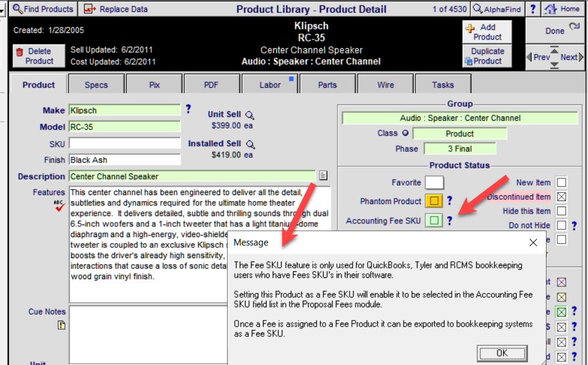
Task: Open Find Products search
Action: pos(43,8)
